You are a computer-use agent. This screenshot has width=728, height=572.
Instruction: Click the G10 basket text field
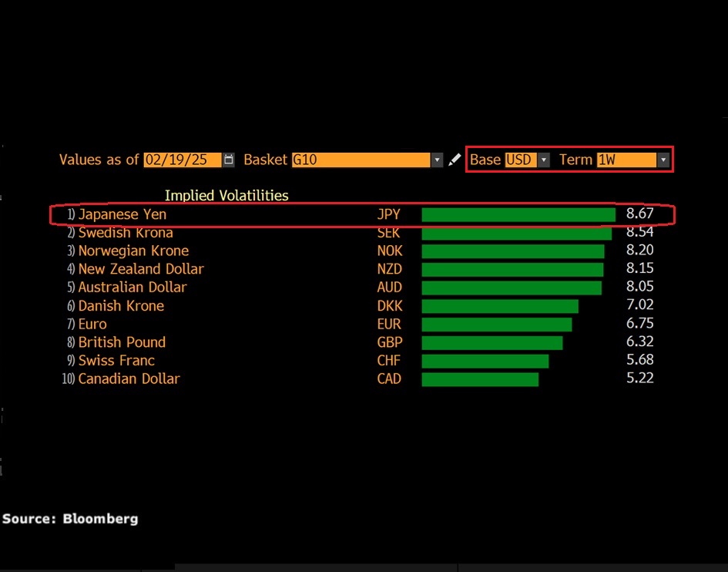point(360,160)
